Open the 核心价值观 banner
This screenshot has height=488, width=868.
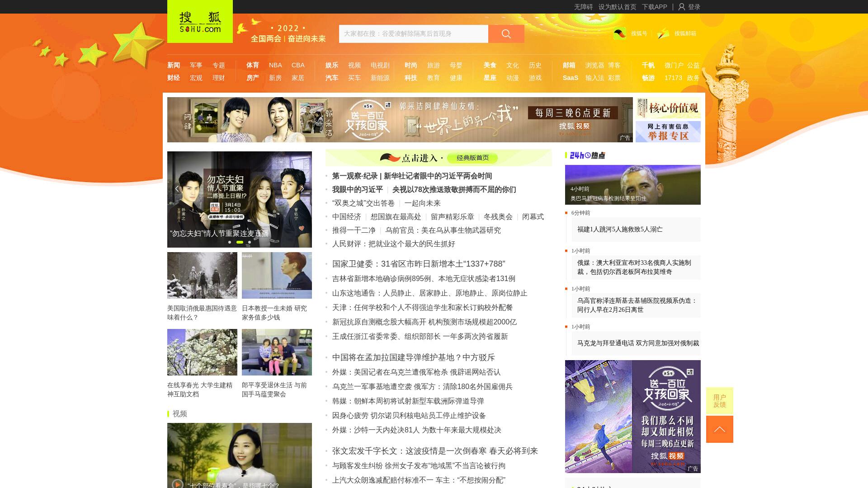point(668,108)
